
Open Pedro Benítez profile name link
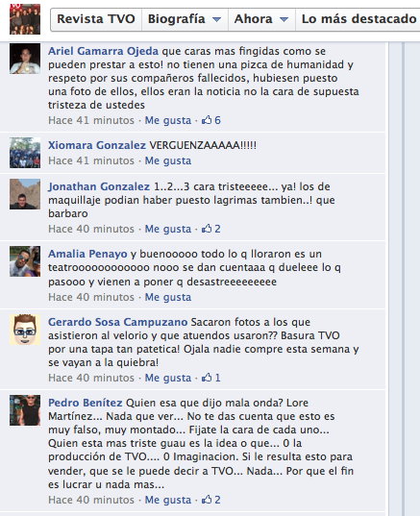(x=86, y=403)
